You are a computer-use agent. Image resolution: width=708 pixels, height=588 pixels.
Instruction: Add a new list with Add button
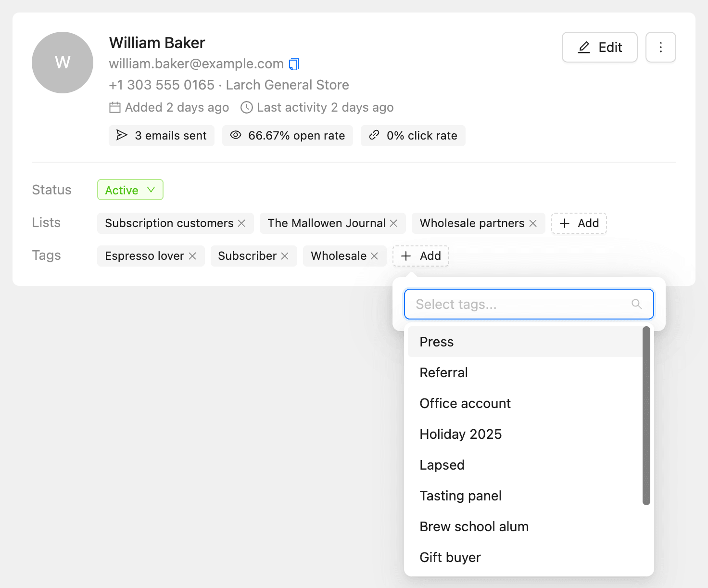(x=579, y=223)
